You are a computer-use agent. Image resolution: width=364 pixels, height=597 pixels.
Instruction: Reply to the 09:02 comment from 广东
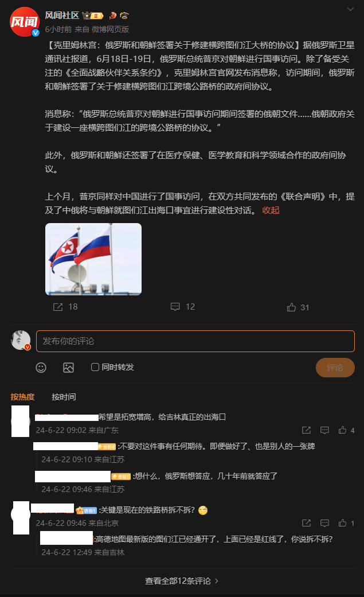325,430
